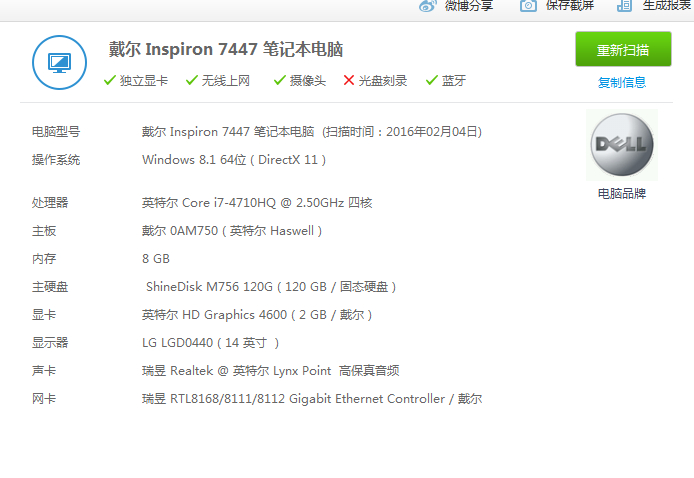Image resolution: width=694 pixels, height=478 pixels.
Task: Click the 光盘刻录 feature text
Action: [x=383, y=81]
